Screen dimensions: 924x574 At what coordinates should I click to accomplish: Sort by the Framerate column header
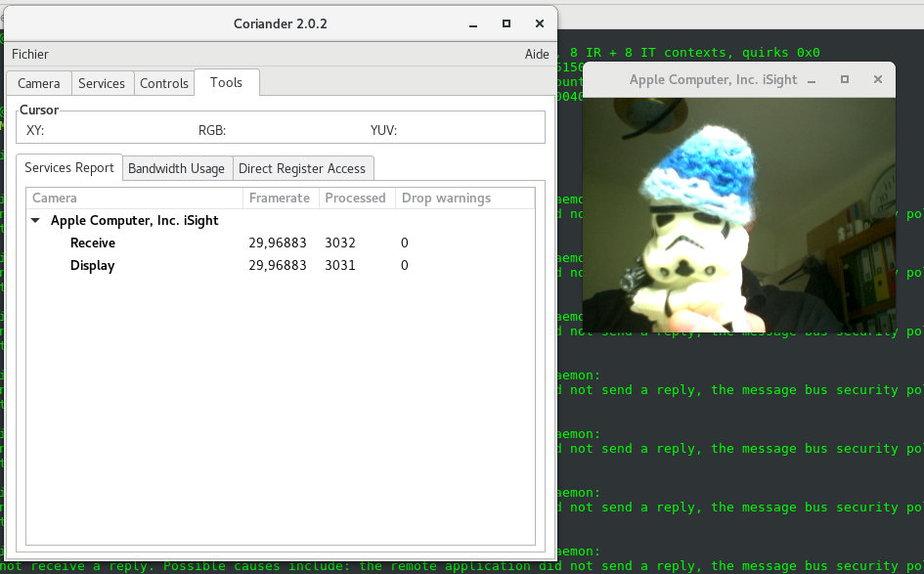281,198
